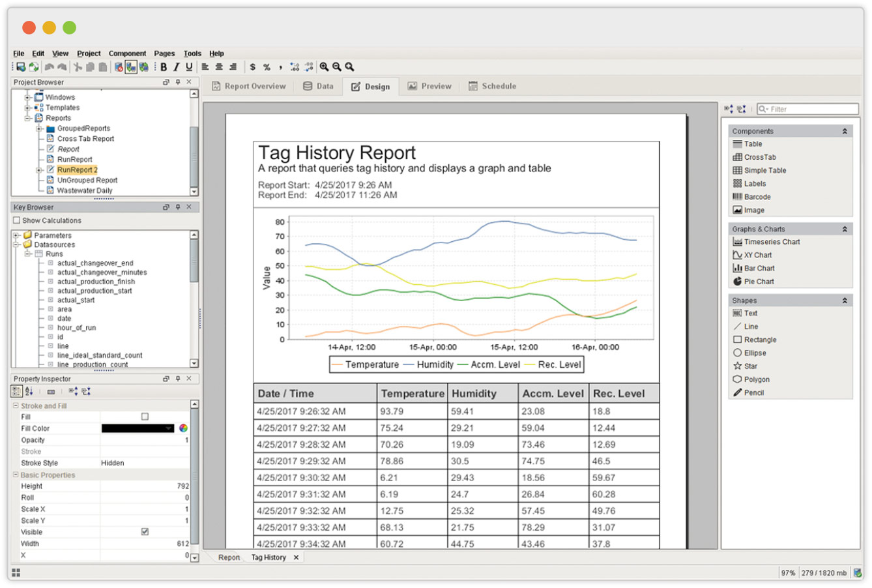Open the Fill Color wheel picker
Image resolution: width=872 pixels, height=588 pixels.
coord(184,428)
